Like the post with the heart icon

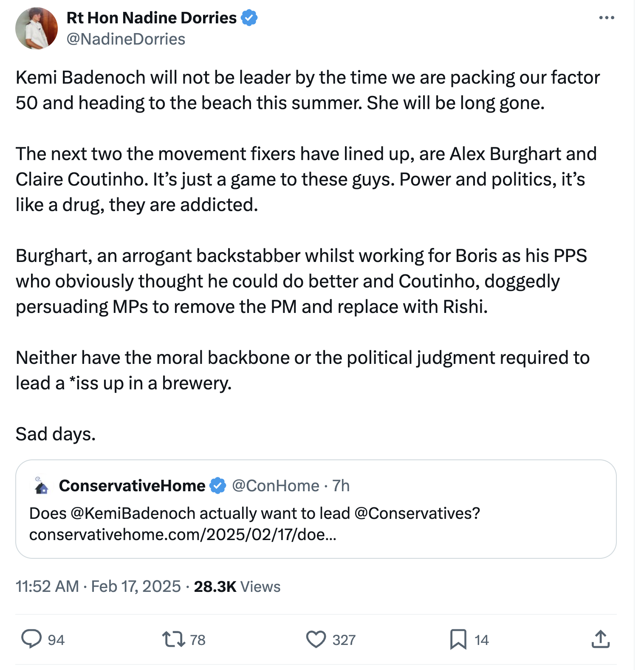coord(316,639)
